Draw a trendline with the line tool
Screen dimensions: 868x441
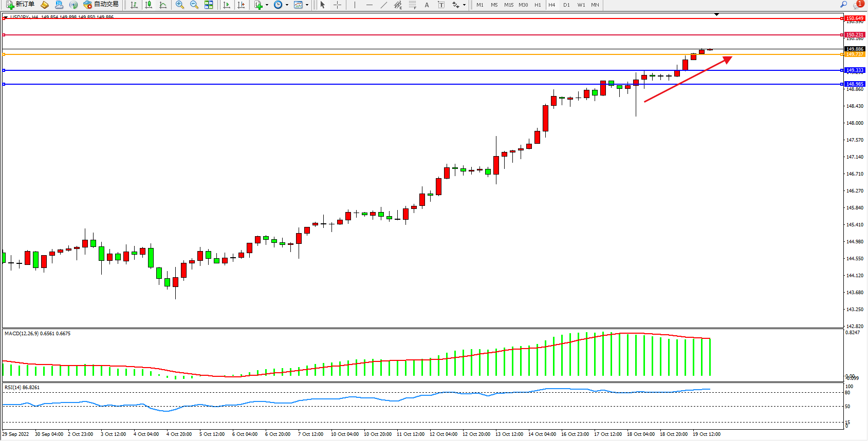(x=383, y=5)
